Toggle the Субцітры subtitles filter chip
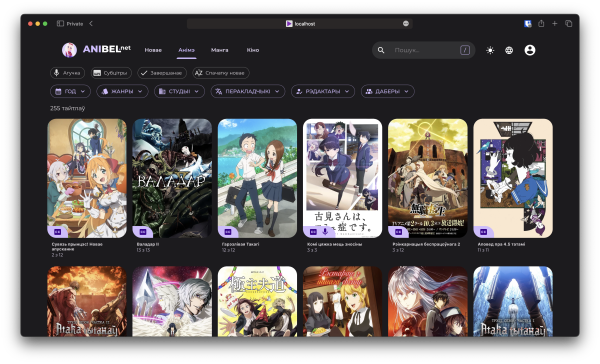Image resolution: width=600 pixels, height=364 pixels. tap(111, 73)
